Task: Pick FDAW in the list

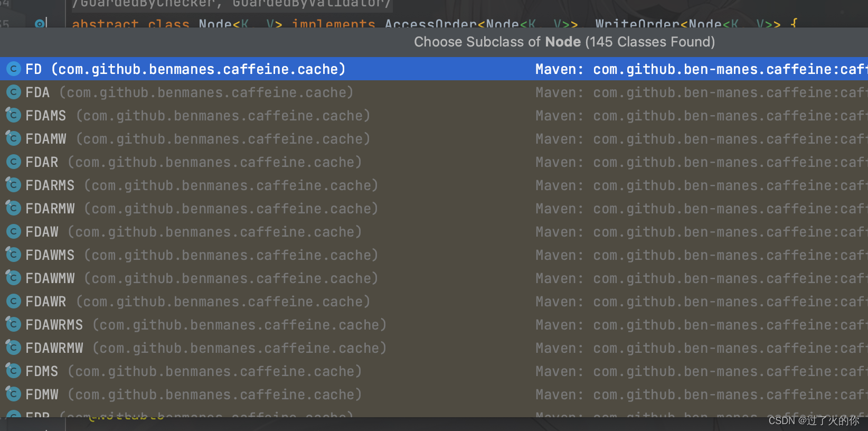Action: tap(434, 231)
